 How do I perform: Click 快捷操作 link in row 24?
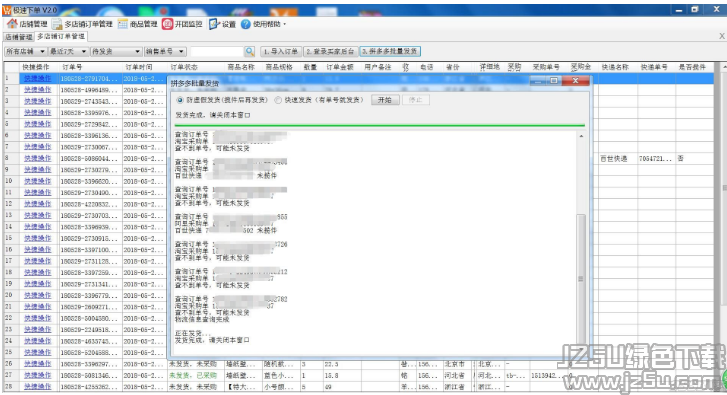[x=38, y=341]
